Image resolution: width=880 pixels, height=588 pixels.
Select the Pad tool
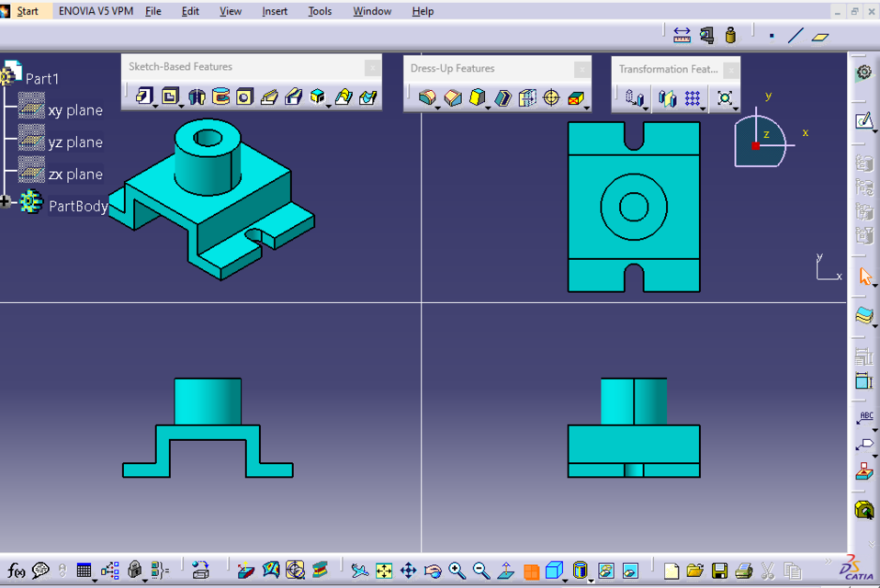pos(146,96)
